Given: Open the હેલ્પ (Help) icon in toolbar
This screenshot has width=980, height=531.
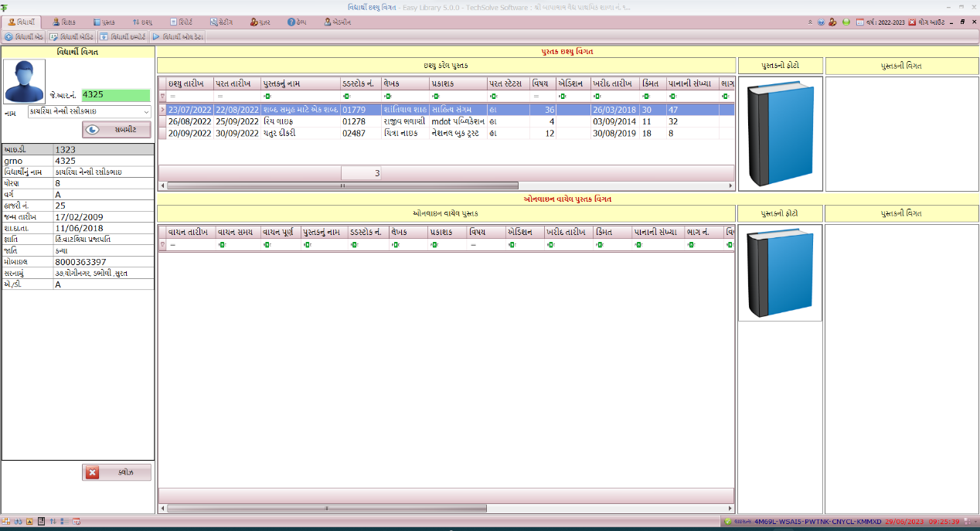Looking at the screenshot, I should [x=296, y=22].
